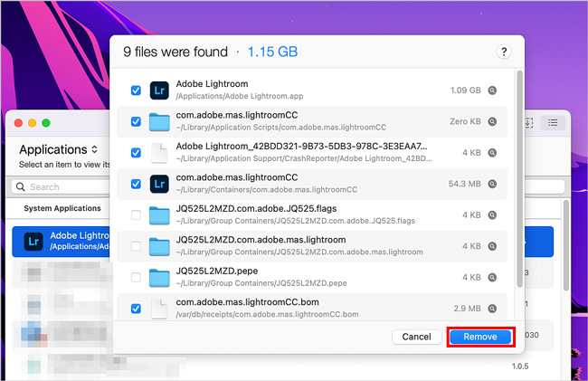Reveal lightroomCC.bom receipt magnifier icon
The width and height of the screenshot is (588, 381).
[x=492, y=309]
